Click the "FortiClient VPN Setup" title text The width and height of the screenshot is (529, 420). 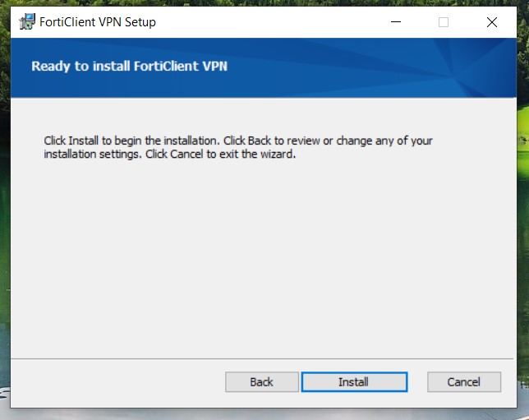coord(98,22)
